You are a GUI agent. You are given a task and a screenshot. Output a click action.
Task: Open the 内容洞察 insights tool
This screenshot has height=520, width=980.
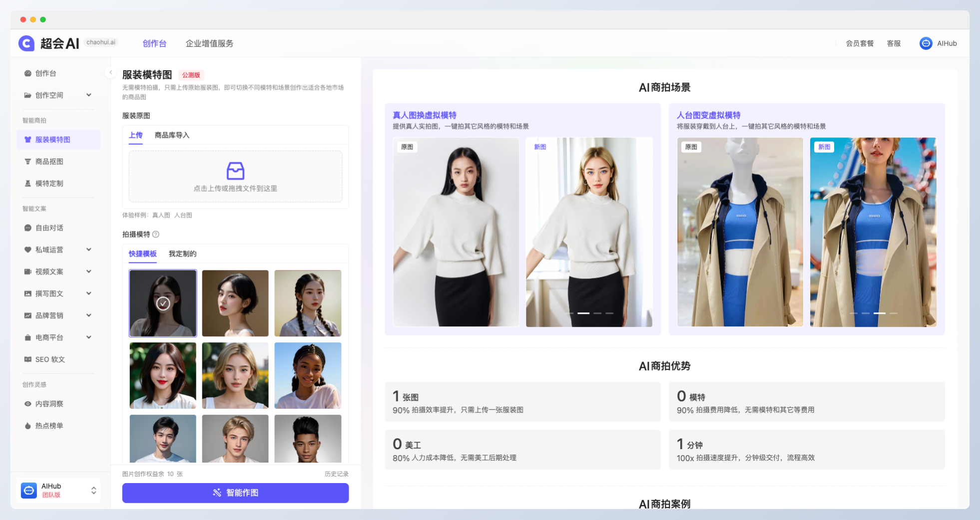coord(50,404)
